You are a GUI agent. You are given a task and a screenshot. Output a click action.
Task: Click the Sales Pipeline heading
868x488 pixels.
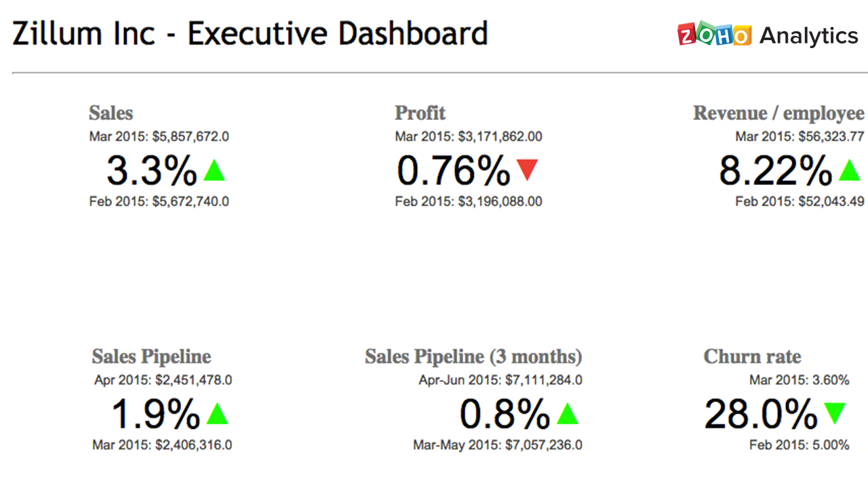[151, 357]
